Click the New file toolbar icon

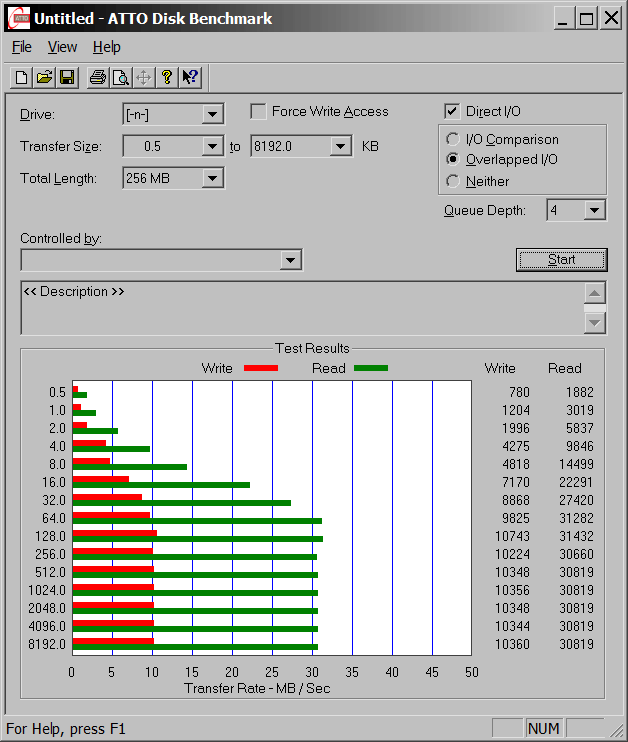[21, 77]
